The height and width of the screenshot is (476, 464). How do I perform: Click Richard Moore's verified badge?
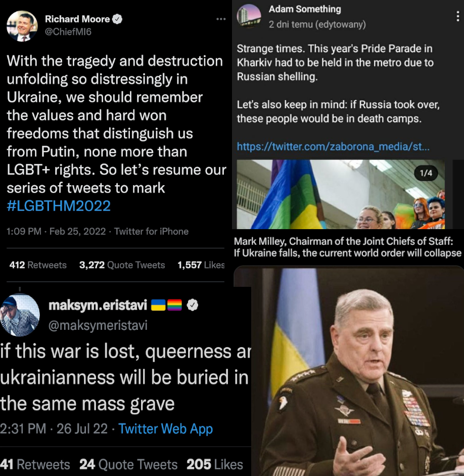(x=117, y=19)
